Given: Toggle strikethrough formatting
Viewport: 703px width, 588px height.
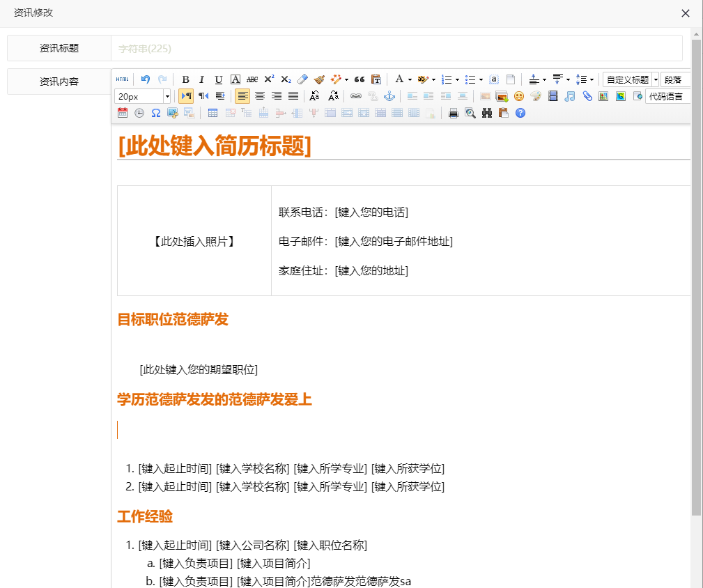Looking at the screenshot, I should pyautogui.click(x=252, y=79).
